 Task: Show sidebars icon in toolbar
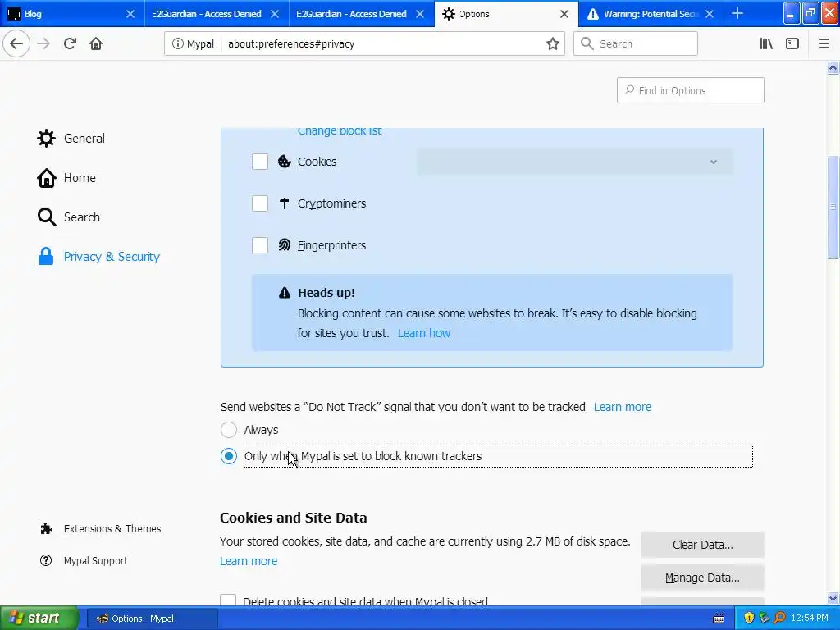coord(792,43)
